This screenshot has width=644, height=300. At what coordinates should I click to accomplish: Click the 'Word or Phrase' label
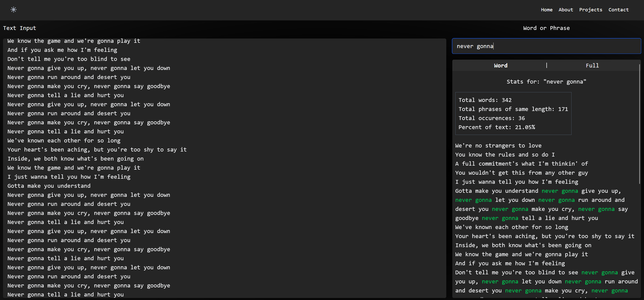pos(546,28)
